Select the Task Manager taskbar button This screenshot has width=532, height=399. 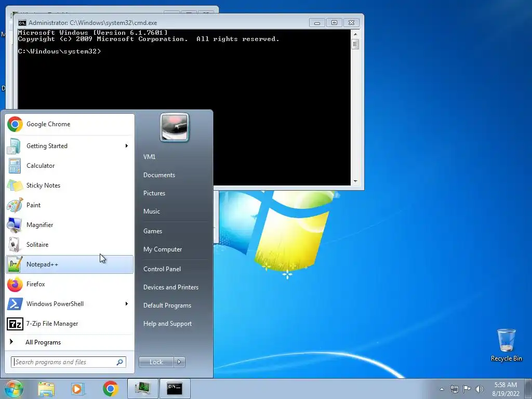(x=143, y=389)
